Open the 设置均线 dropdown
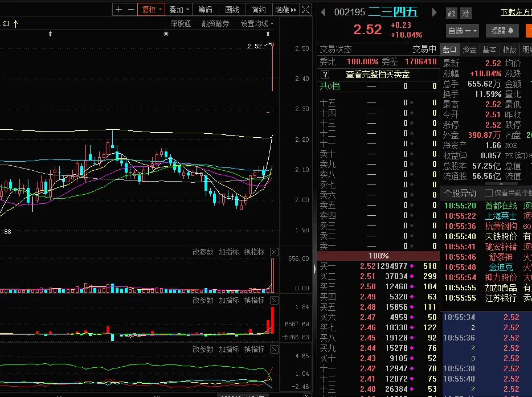The width and height of the screenshot is (532, 397). point(257,24)
